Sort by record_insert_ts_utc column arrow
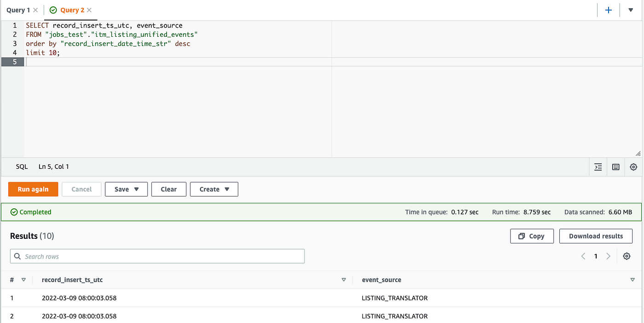 click(x=344, y=280)
